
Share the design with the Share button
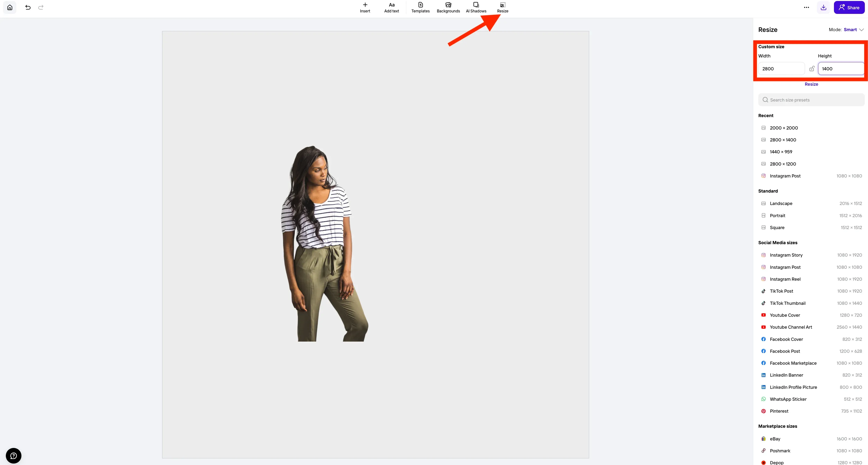pos(849,7)
